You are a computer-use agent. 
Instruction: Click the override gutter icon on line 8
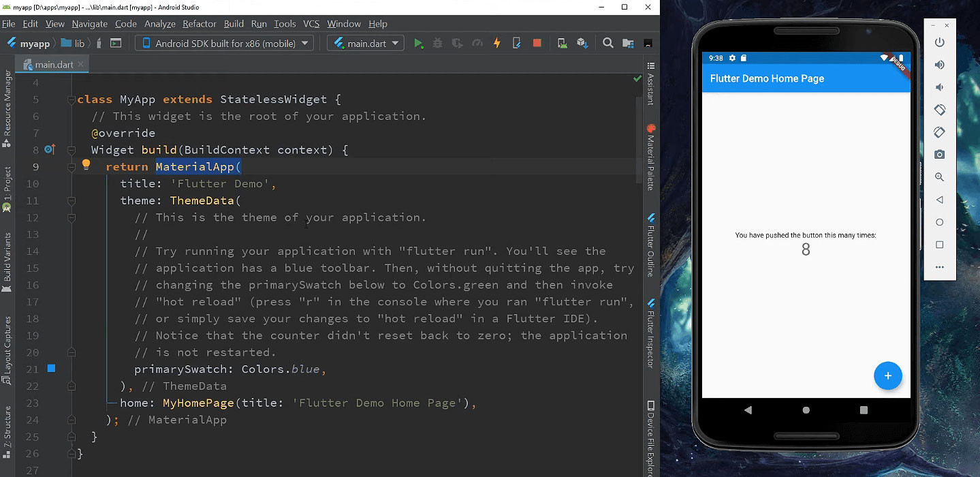coord(50,149)
